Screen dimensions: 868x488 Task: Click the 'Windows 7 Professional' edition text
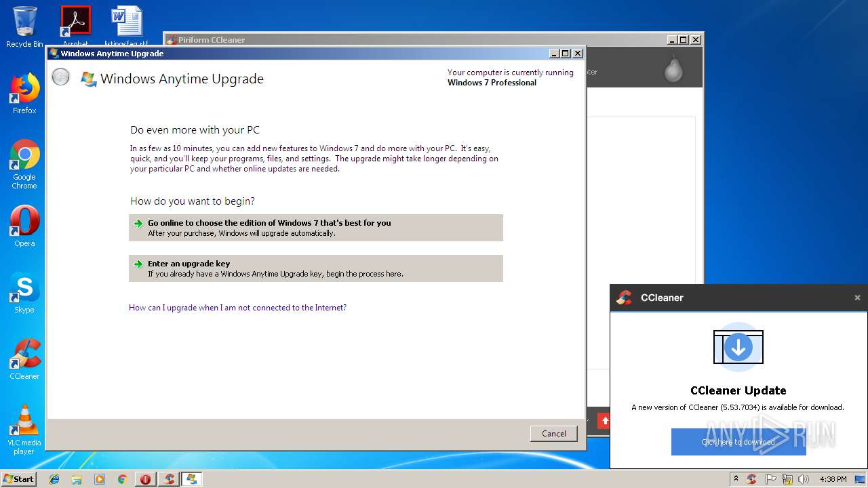(492, 83)
